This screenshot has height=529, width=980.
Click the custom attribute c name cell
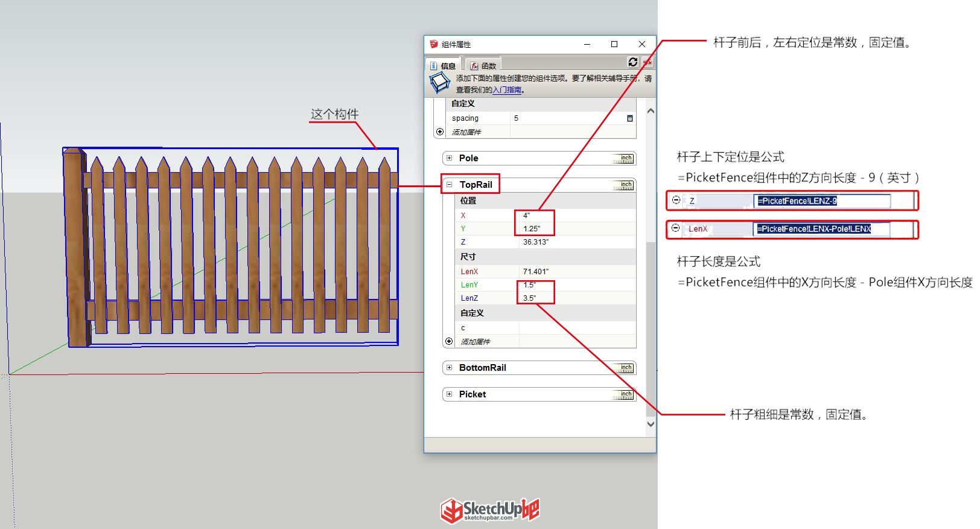pos(488,328)
